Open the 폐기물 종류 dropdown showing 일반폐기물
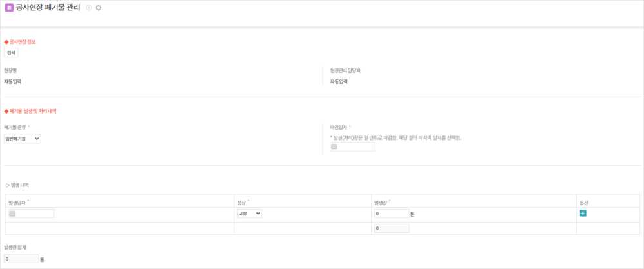Screen dimensions: 644x269 tap(23, 138)
